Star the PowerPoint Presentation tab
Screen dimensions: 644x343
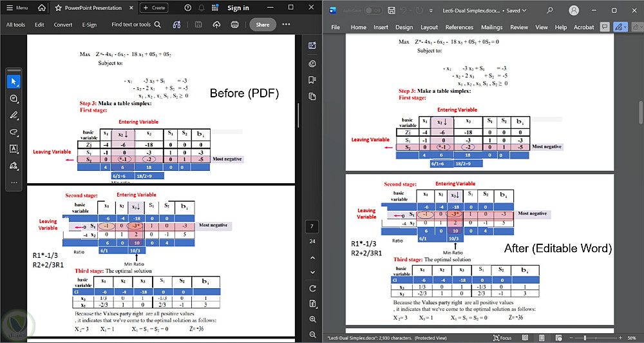[58, 8]
